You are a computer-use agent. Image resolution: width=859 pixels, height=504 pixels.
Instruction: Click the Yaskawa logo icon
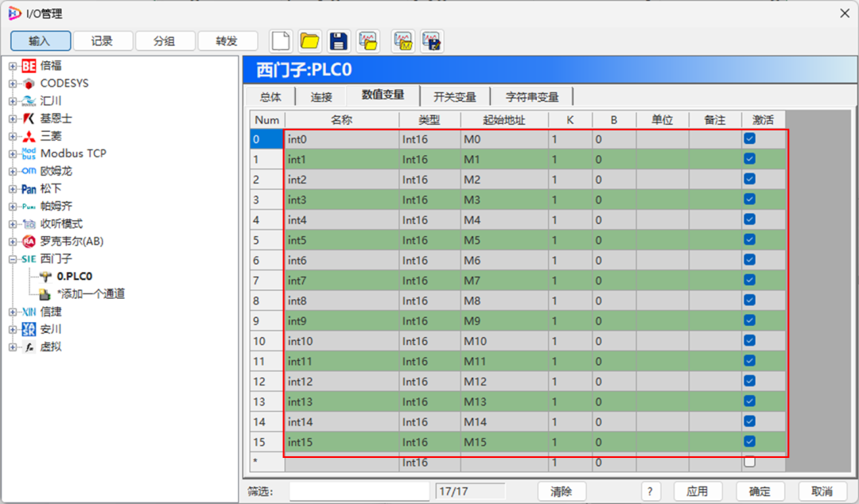pos(29,329)
